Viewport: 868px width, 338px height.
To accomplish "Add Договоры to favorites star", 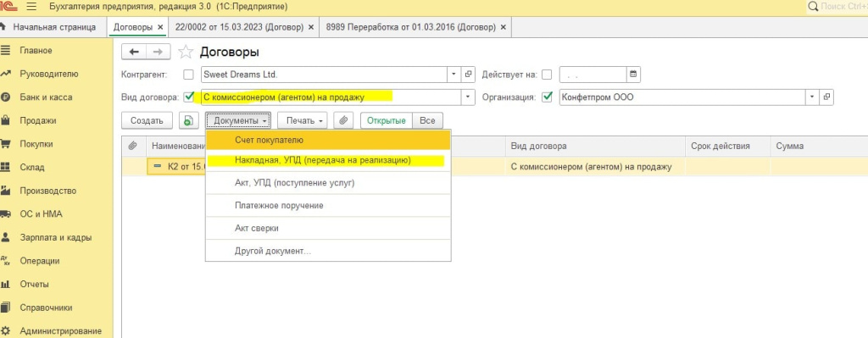I will pyautogui.click(x=186, y=52).
